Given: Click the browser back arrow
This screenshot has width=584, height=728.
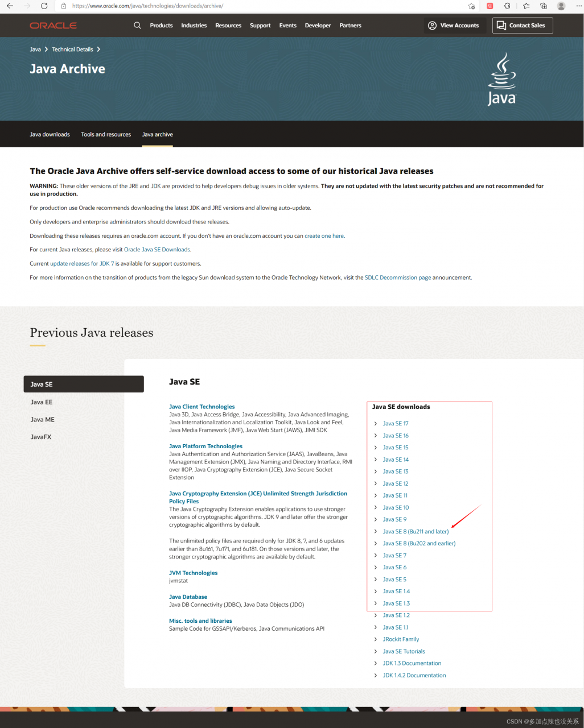Looking at the screenshot, I should 10,6.
